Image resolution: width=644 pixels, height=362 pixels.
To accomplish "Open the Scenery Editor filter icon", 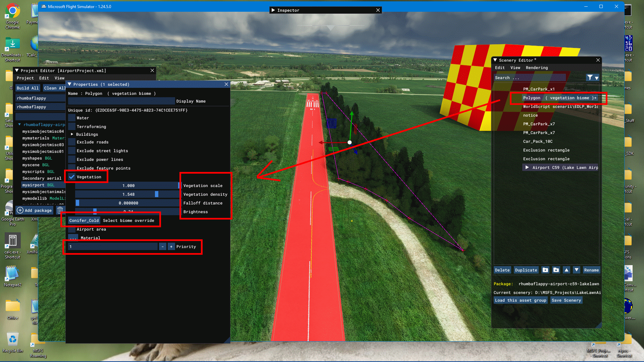I will 590,77.
